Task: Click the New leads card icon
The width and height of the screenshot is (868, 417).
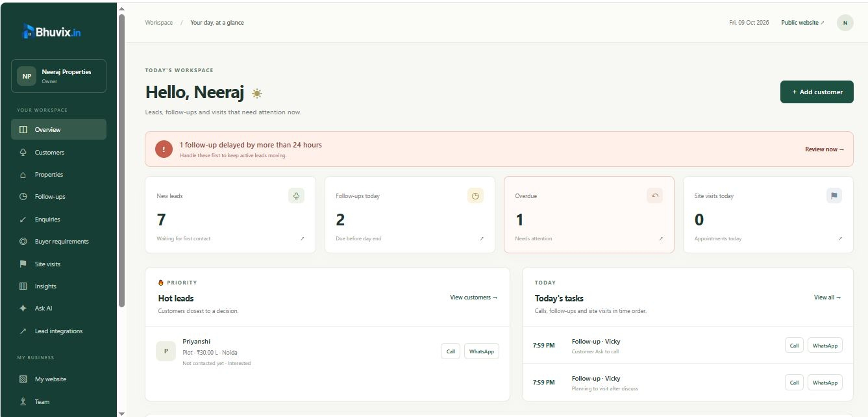Action: click(296, 196)
